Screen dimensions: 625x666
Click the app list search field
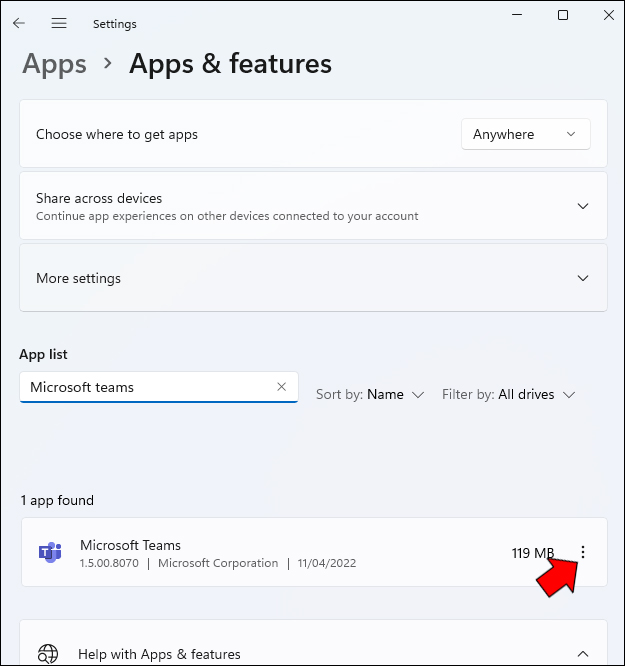coord(150,387)
